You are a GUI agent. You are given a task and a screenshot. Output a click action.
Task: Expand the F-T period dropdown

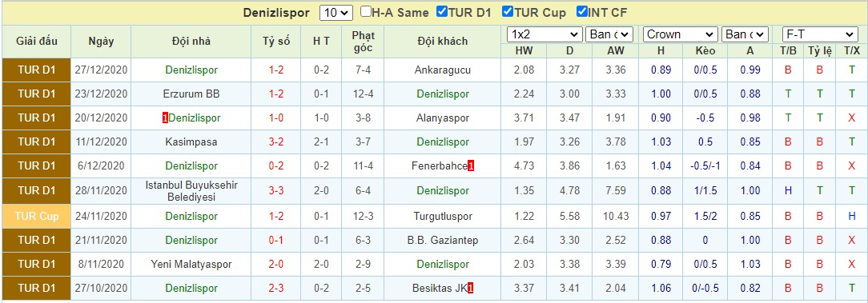pos(820,34)
